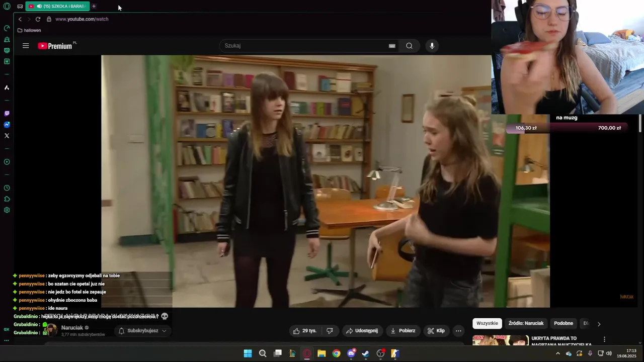Screen dimensions: 644x362
Task: Open the on-screen keyboard in search box
Action: pos(392,46)
